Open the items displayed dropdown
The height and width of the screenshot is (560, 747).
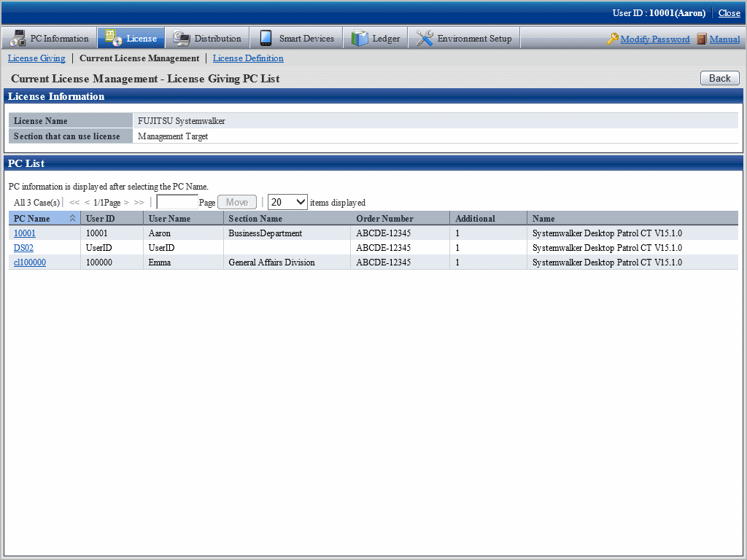(287, 202)
